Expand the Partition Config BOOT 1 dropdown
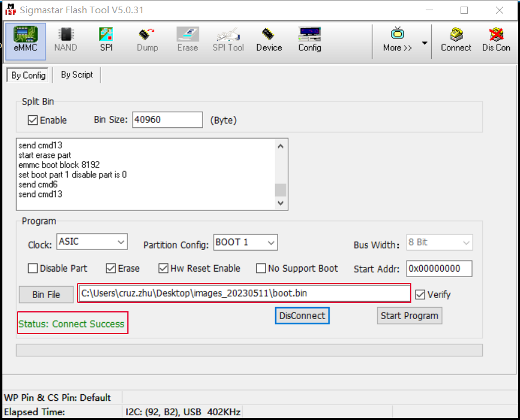Screen dimensions: 520x420 pyautogui.click(x=246, y=242)
